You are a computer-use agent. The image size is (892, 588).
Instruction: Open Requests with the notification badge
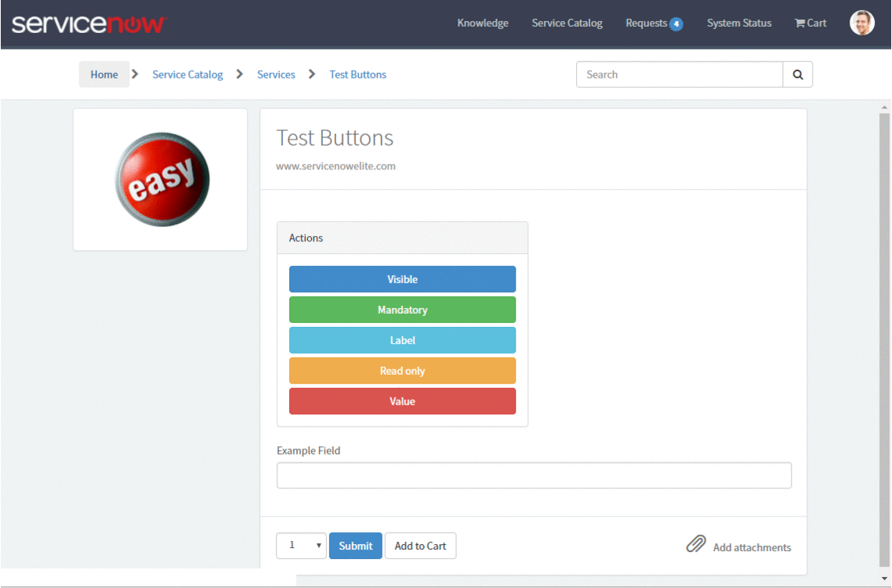(654, 23)
